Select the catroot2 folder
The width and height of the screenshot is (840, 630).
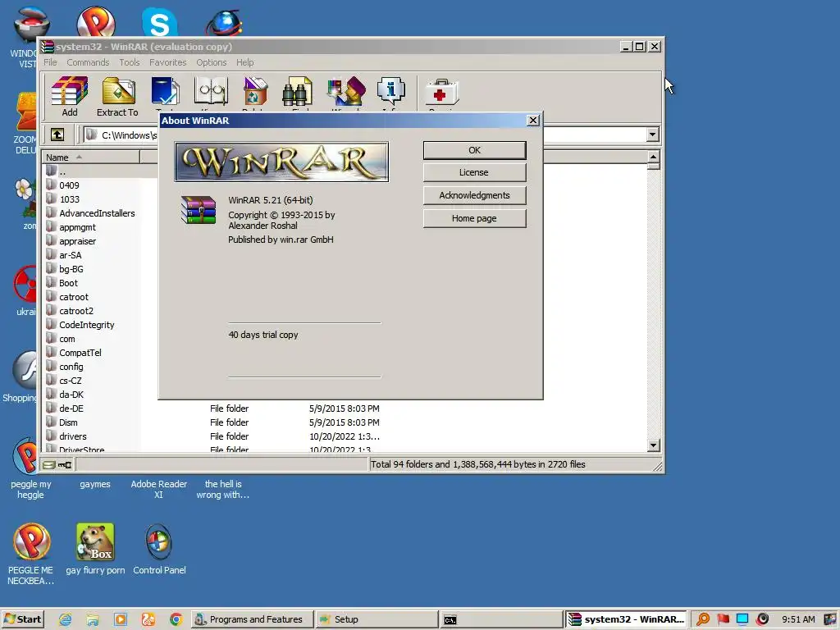(x=76, y=311)
